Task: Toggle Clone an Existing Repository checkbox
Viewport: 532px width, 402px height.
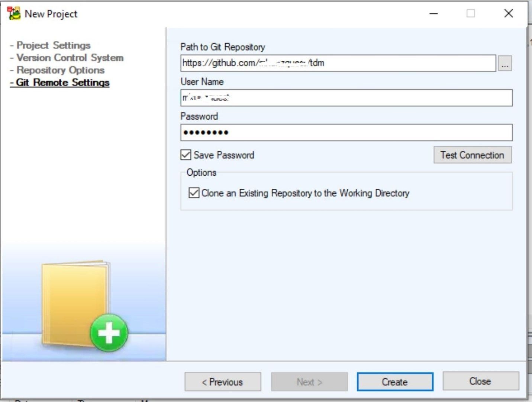Action: coord(194,193)
